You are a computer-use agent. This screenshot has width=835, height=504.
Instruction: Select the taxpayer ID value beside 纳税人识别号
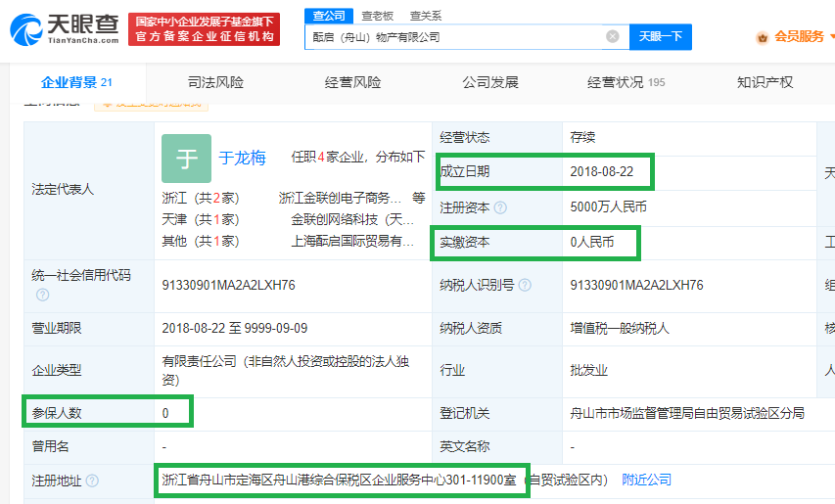[636, 285]
